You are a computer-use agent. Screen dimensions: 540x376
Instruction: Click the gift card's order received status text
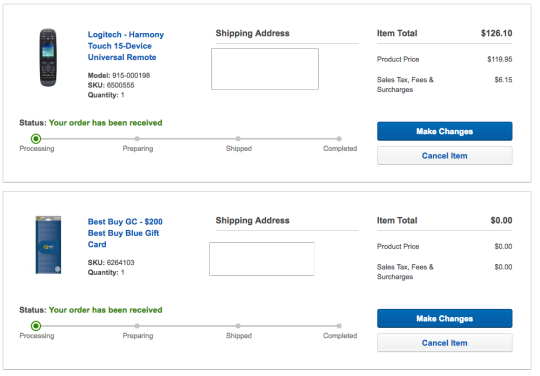pyautogui.click(x=105, y=310)
